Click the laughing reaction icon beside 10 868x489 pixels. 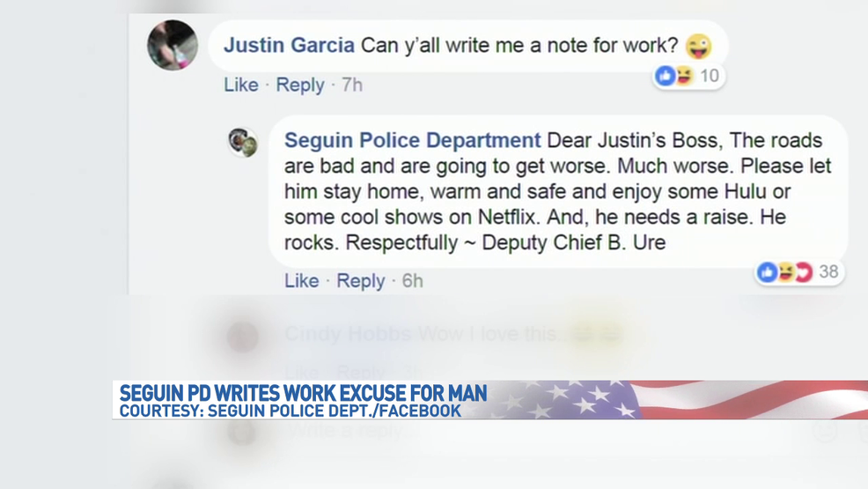684,75
